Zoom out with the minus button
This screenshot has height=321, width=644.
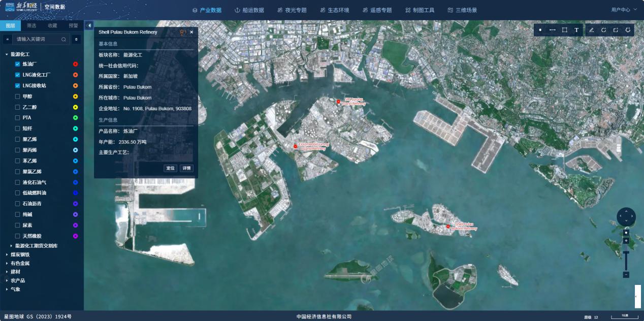(x=626, y=275)
